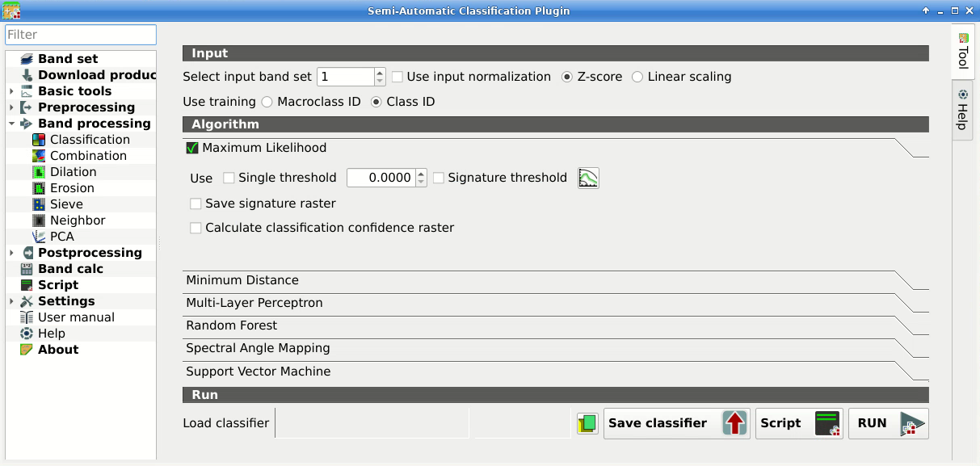Click the Filter search field

80,35
